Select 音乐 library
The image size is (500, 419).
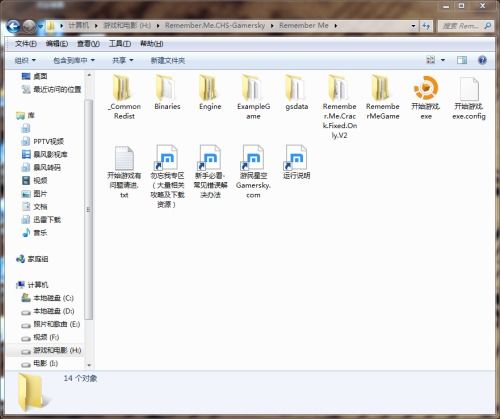tap(35, 233)
